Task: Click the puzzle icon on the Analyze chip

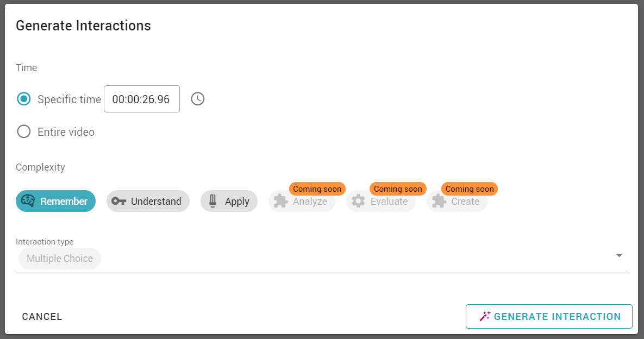Action: point(280,201)
